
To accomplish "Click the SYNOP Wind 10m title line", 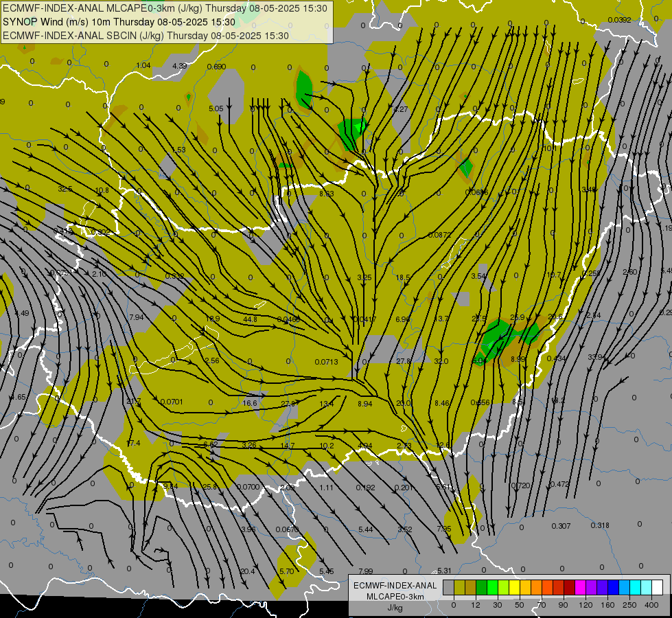I will tap(119, 22).
